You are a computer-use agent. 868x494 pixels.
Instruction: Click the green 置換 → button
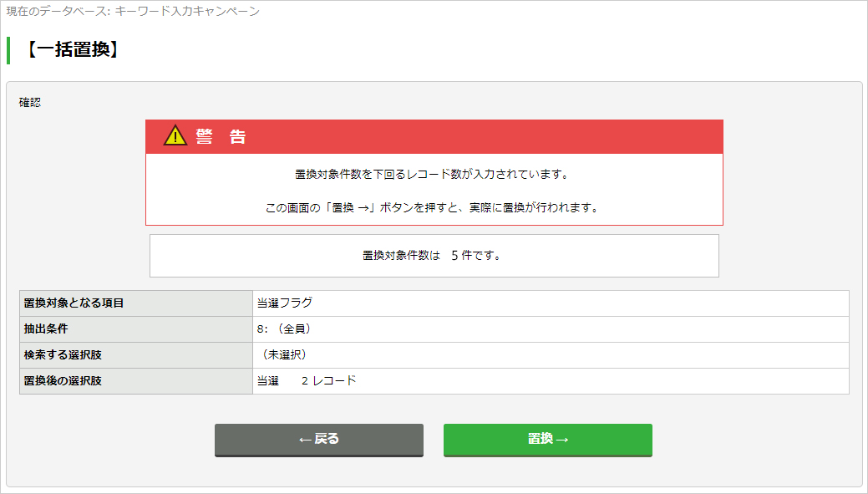tap(547, 440)
